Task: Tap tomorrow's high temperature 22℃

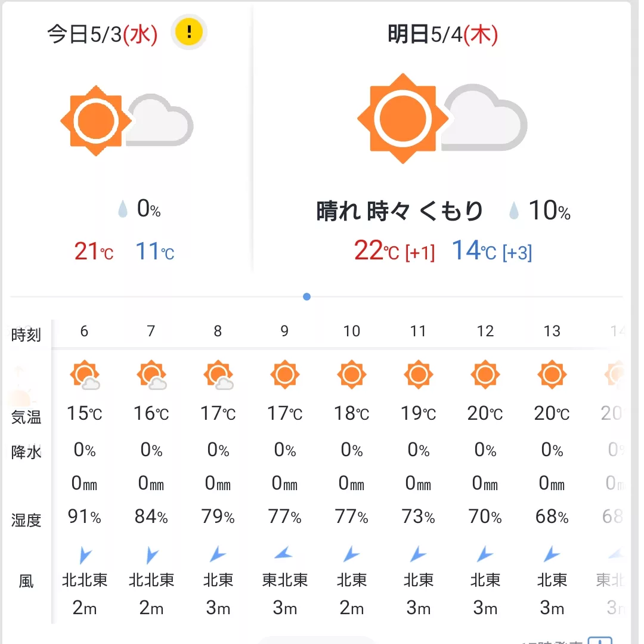Action: (x=376, y=251)
